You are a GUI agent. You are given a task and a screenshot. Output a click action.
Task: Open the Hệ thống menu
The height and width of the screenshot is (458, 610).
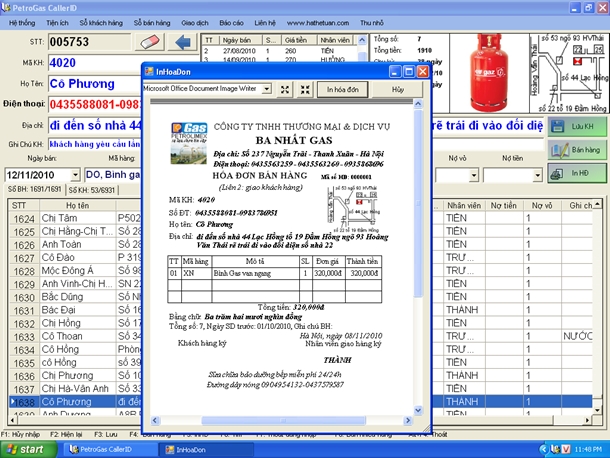click(x=22, y=23)
